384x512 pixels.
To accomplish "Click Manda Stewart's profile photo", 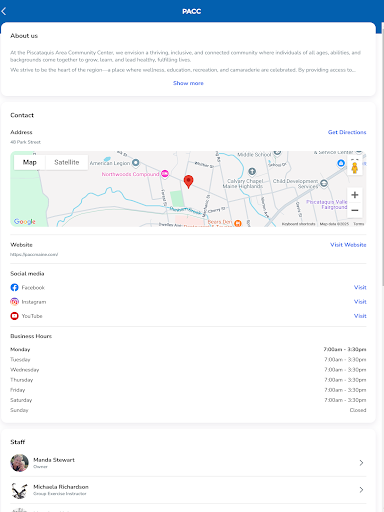I will (x=19, y=463).
